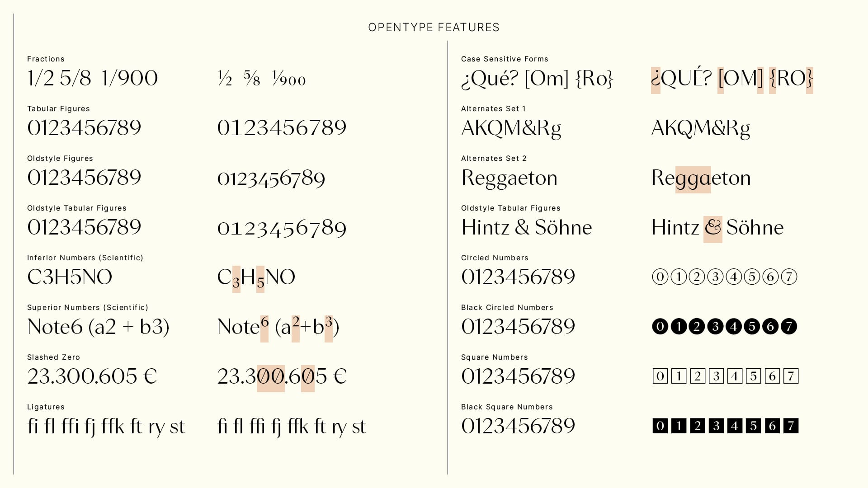The image size is (868, 488).
Task: Select the black circled number 3
Action: pyautogui.click(x=715, y=326)
